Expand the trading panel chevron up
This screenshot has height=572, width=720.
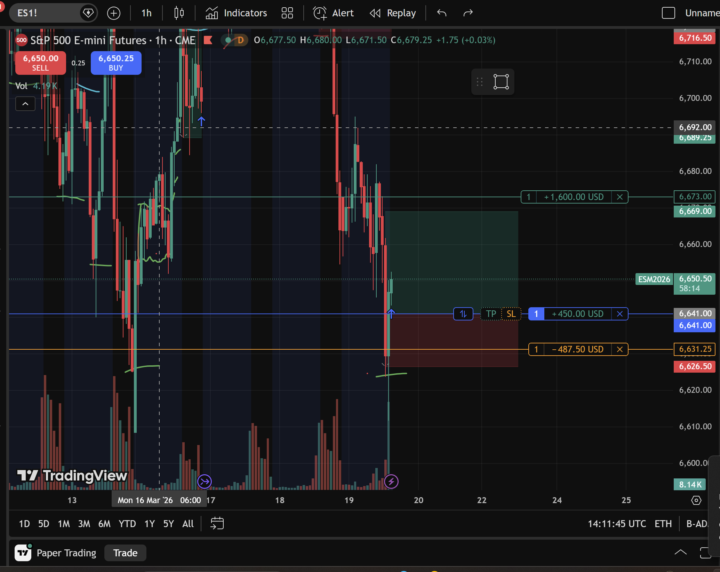[681, 553]
